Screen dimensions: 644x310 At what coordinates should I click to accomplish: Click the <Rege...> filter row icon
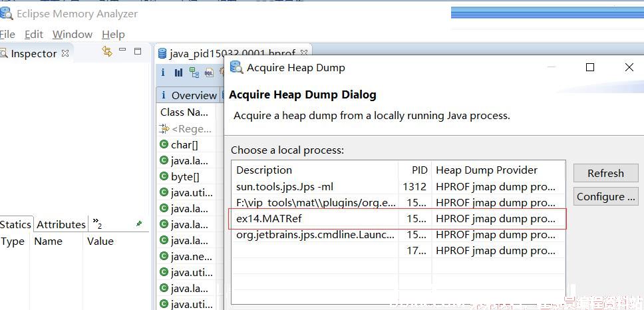coord(164,129)
